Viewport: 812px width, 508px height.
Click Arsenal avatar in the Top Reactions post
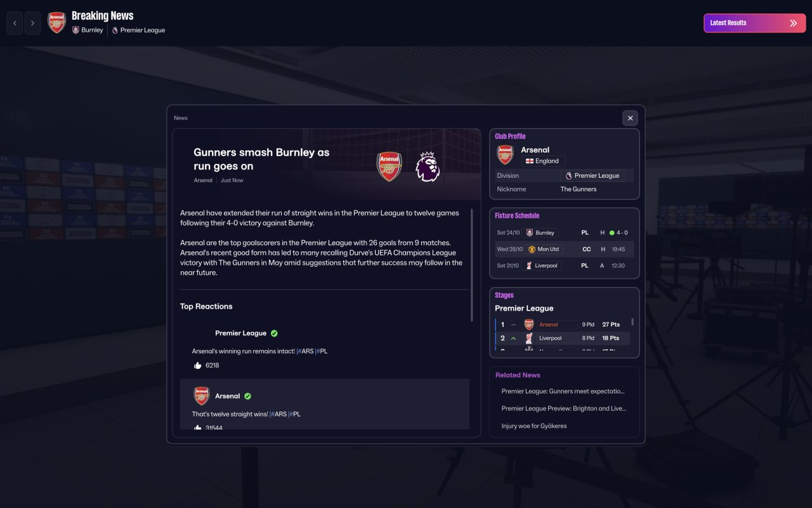click(202, 396)
